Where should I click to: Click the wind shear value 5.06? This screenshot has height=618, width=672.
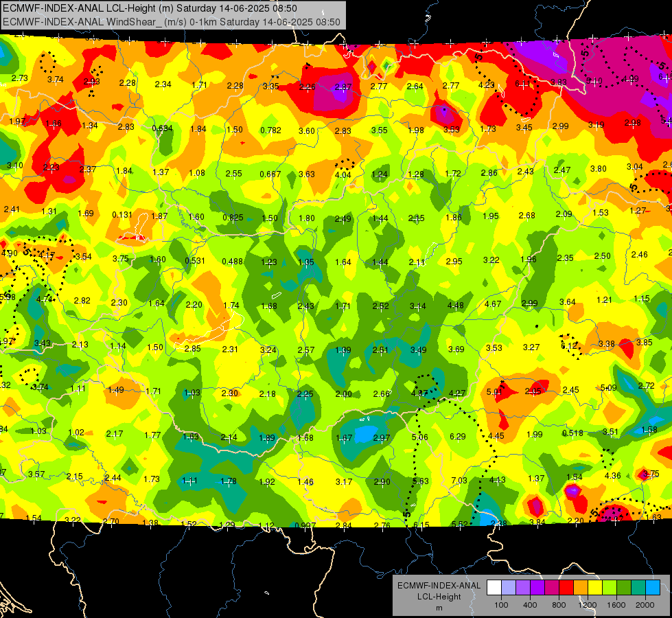[420, 437]
